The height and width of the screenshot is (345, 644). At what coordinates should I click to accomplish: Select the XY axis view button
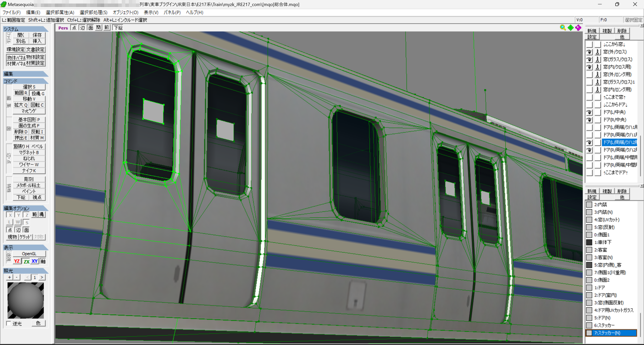click(35, 261)
